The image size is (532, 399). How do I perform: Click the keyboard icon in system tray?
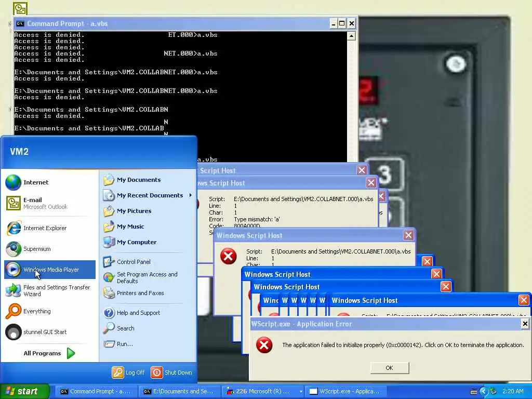(474, 392)
